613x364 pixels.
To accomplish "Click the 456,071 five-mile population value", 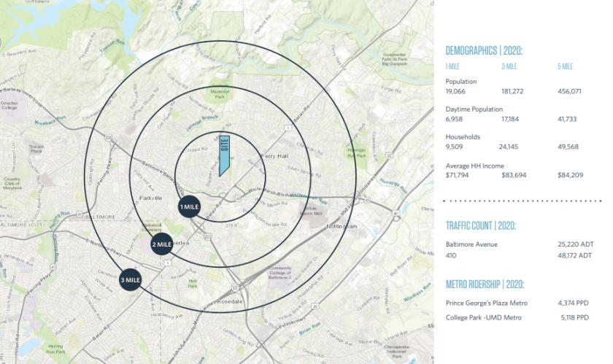I will pyautogui.click(x=569, y=92).
